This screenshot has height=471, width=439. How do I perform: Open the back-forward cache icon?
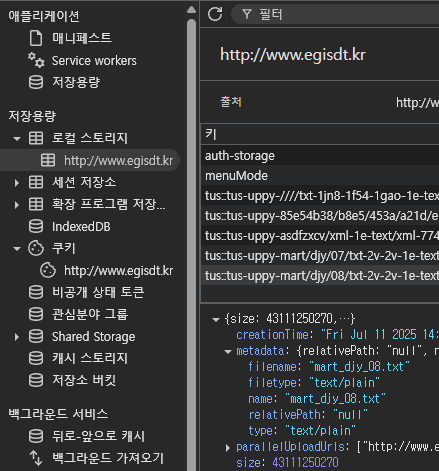(36, 436)
